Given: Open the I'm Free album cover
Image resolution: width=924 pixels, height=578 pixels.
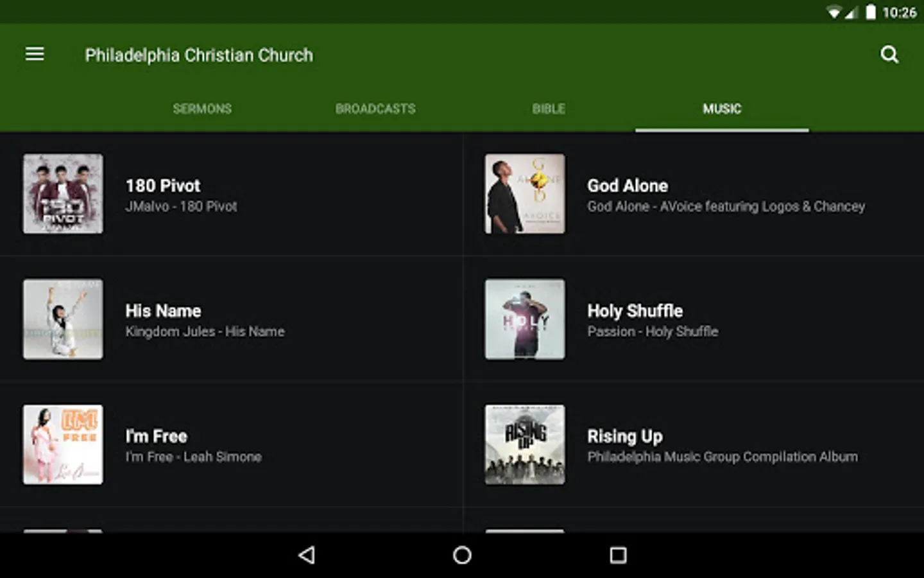Looking at the screenshot, I should [x=63, y=444].
